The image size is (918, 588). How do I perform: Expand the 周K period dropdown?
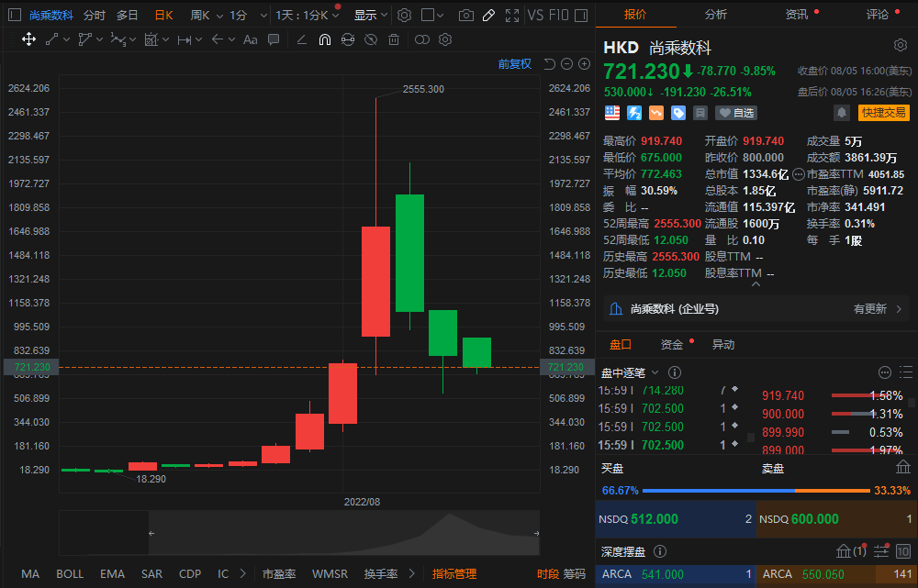point(204,16)
